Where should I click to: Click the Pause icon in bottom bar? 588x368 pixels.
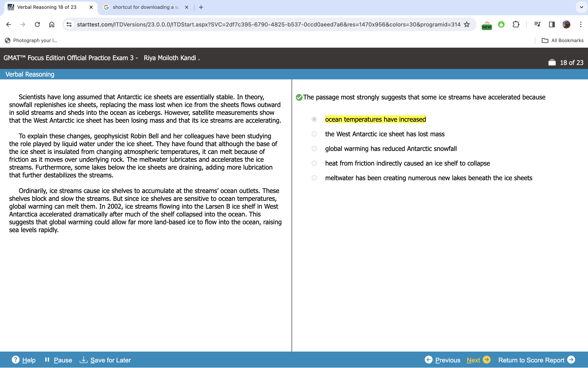pos(47,360)
